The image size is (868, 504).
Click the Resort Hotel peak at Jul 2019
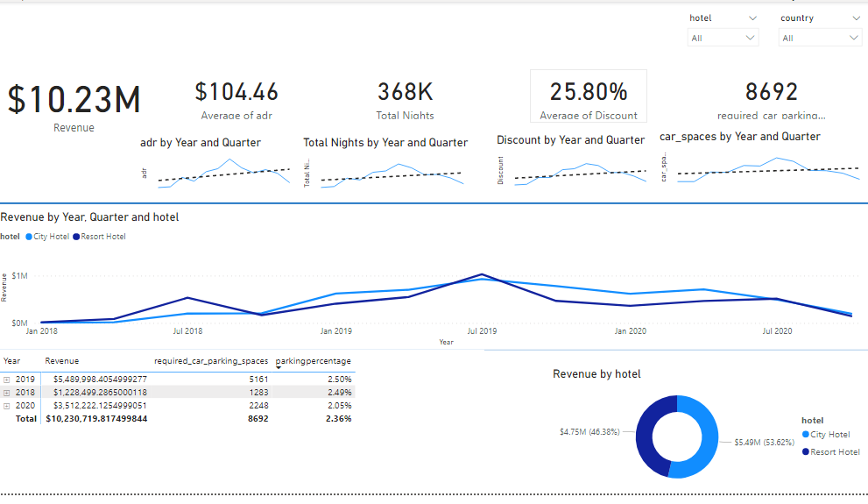tap(482, 274)
